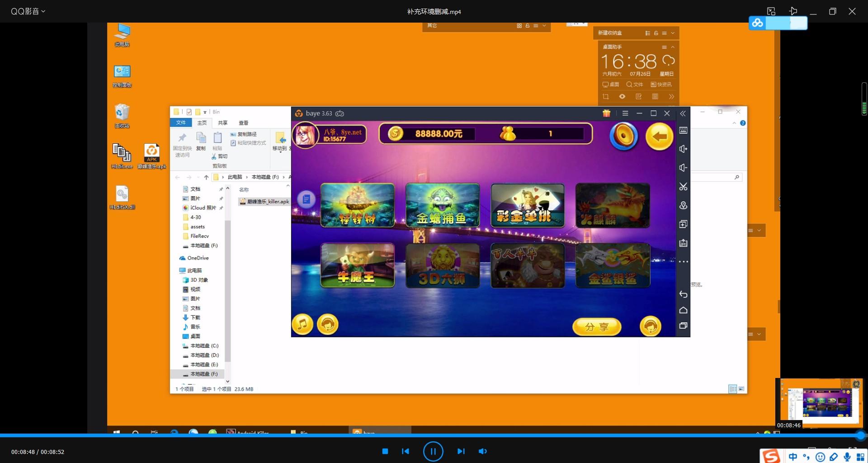Screen dimensions: 868x463
Task: Open gift icon in emulator title bar
Action: click(x=606, y=113)
